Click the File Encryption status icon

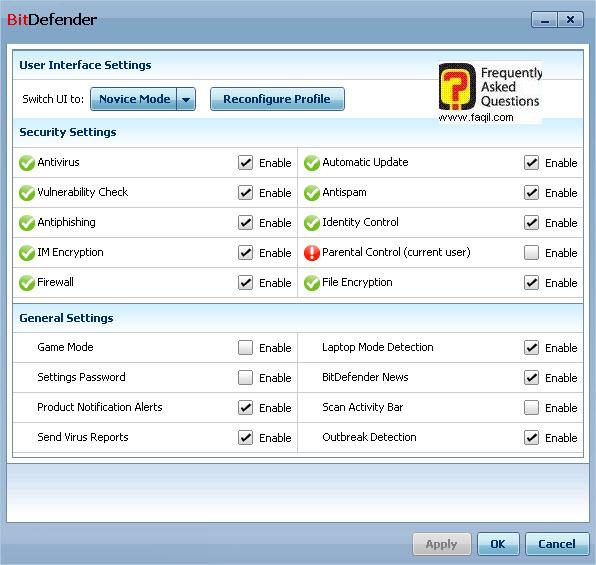point(312,283)
